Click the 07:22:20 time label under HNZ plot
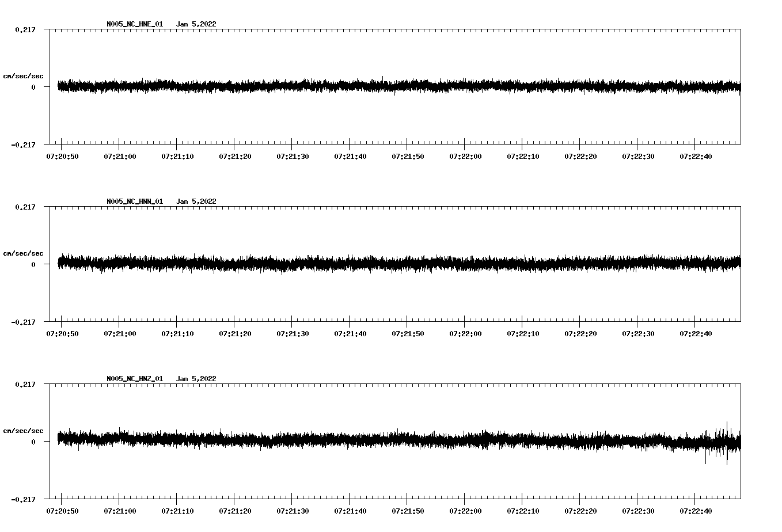 [x=580, y=511]
